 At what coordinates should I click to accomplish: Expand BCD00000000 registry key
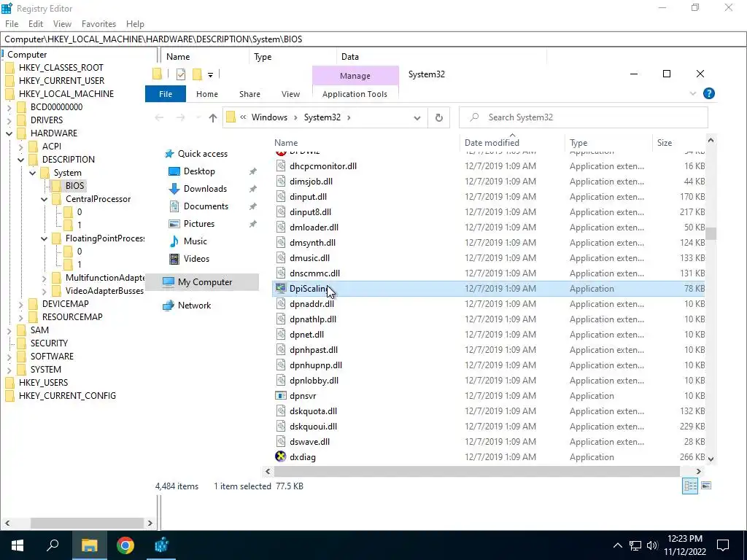(9, 108)
